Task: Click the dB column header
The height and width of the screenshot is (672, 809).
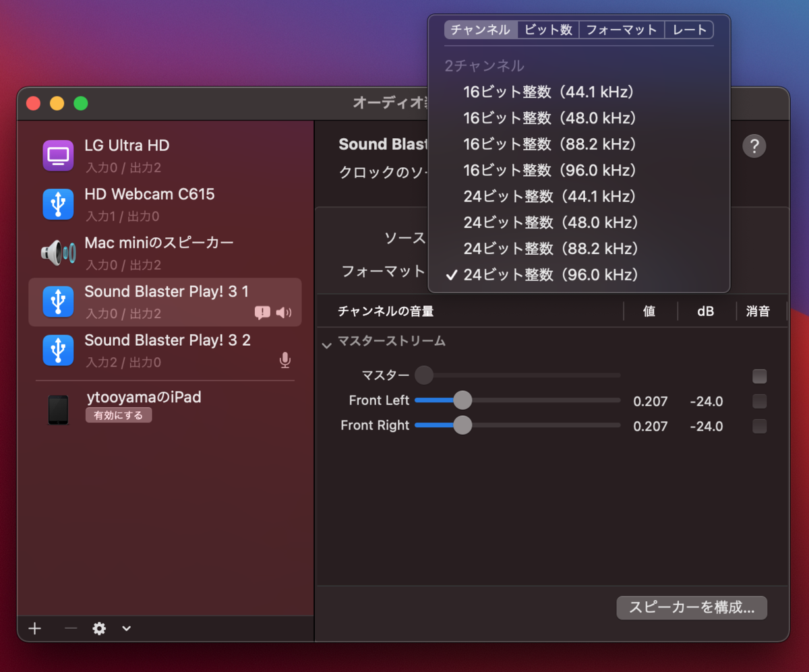Action: pyautogui.click(x=706, y=311)
